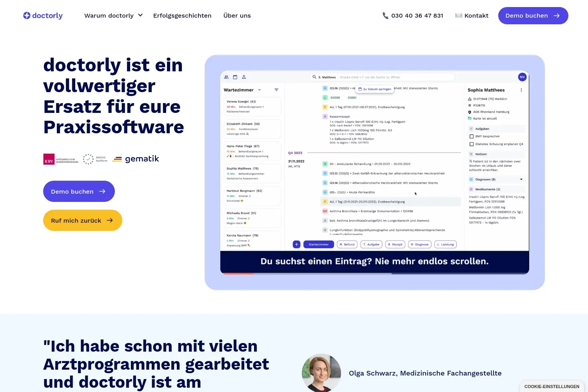The height and width of the screenshot is (392, 588).
Task: Select the Verena Soergel patient card
Action: click(x=253, y=106)
